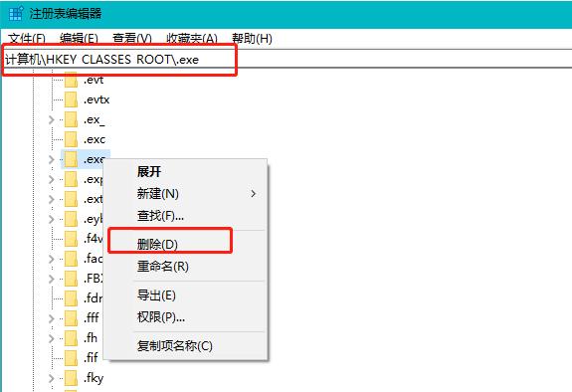Open the 文件(F) menu

click(x=26, y=39)
